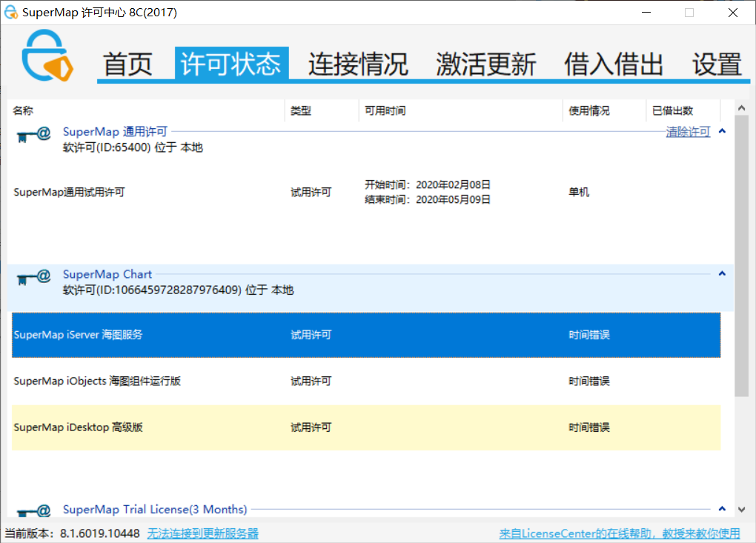Click the key icon beside SuperMap Trial License

point(33,510)
